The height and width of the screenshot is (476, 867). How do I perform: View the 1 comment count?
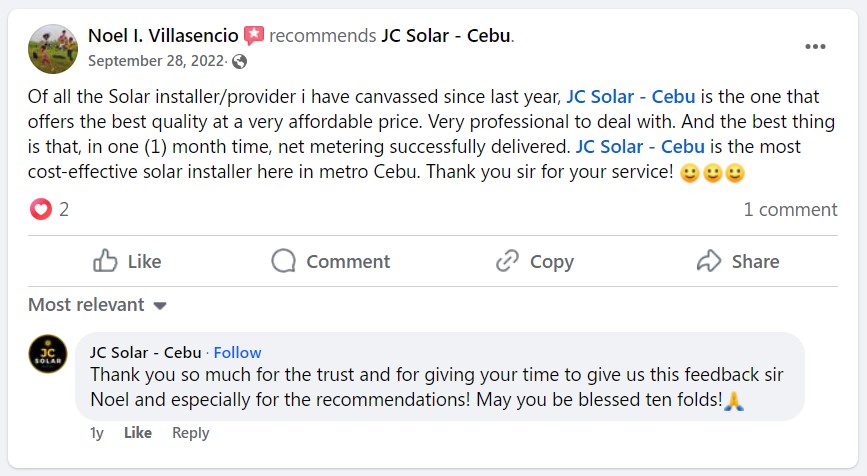[x=790, y=209]
